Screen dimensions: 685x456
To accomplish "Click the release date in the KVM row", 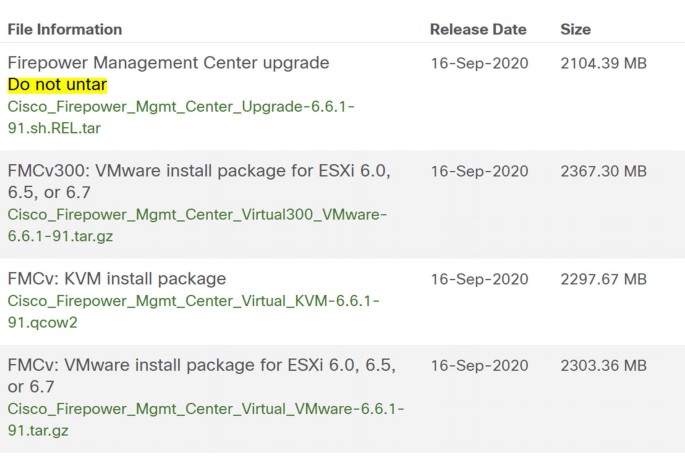I will tap(480, 279).
